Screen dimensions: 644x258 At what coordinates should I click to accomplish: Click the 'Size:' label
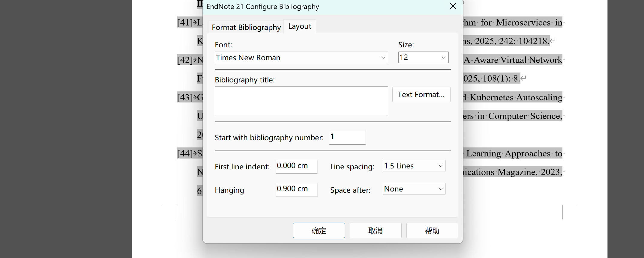click(406, 45)
